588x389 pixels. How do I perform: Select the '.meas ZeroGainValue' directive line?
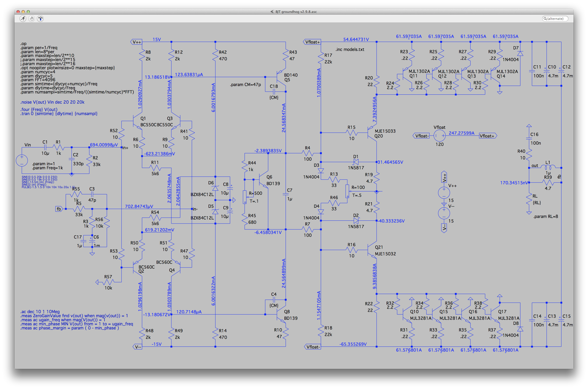74,316
